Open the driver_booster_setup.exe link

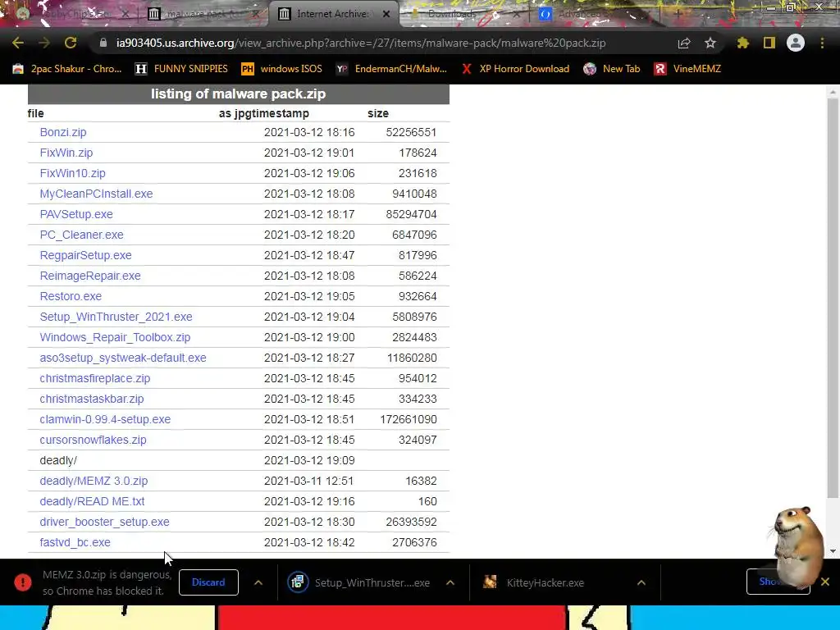pos(104,522)
